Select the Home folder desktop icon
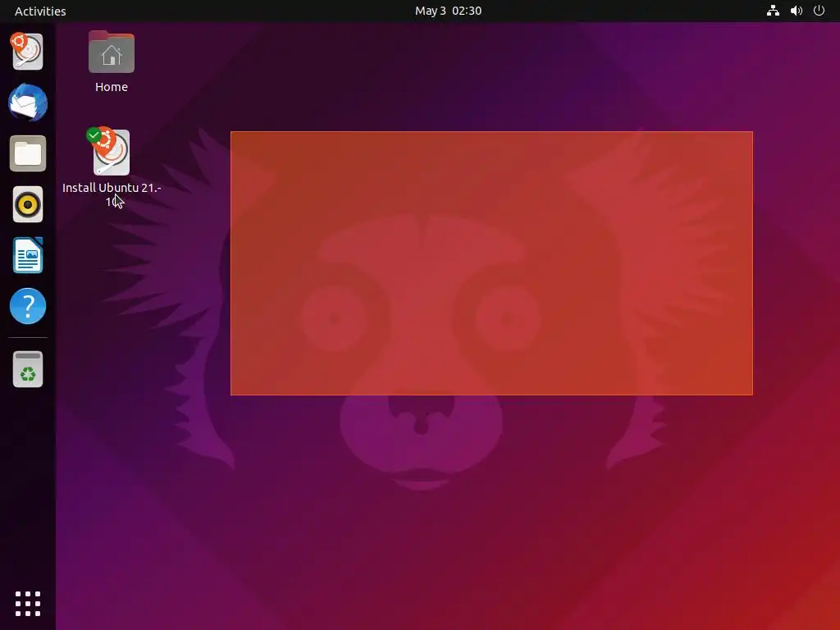 (112, 52)
